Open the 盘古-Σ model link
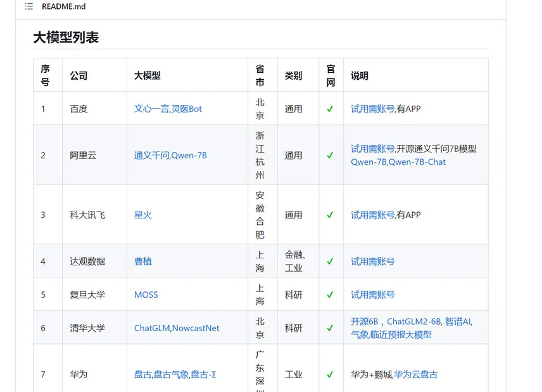542x392 pixels. pyautogui.click(x=204, y=374)
